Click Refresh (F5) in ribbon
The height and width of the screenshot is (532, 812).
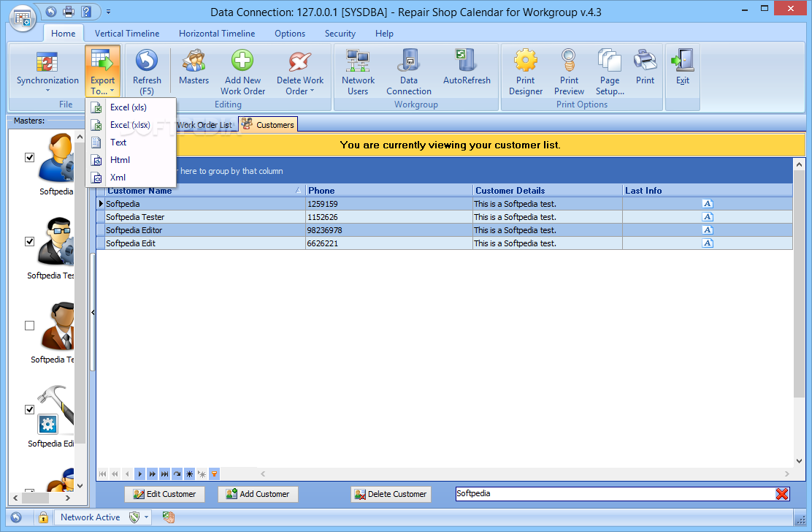click(x=147, y=72)
